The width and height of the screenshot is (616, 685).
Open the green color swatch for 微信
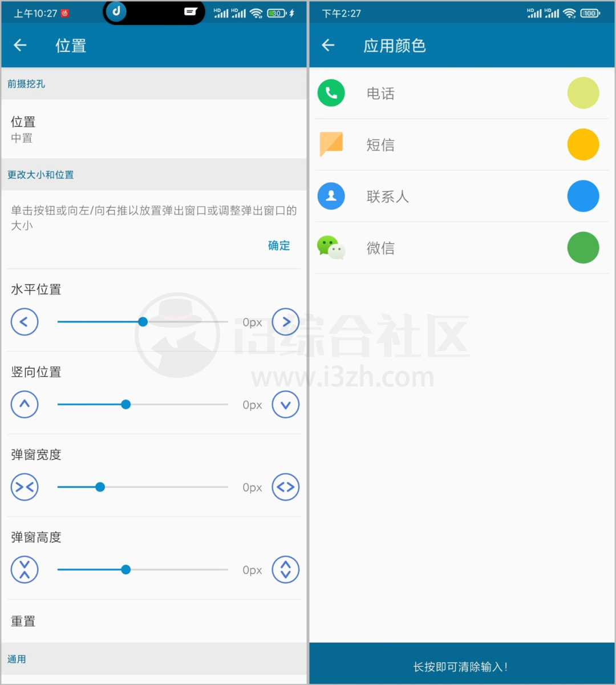[x=583, y=248]
